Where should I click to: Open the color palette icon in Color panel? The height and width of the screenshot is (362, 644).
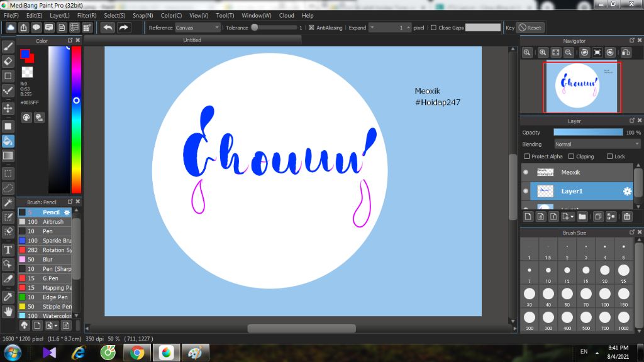pyautogui.click(x=26, y=118)
